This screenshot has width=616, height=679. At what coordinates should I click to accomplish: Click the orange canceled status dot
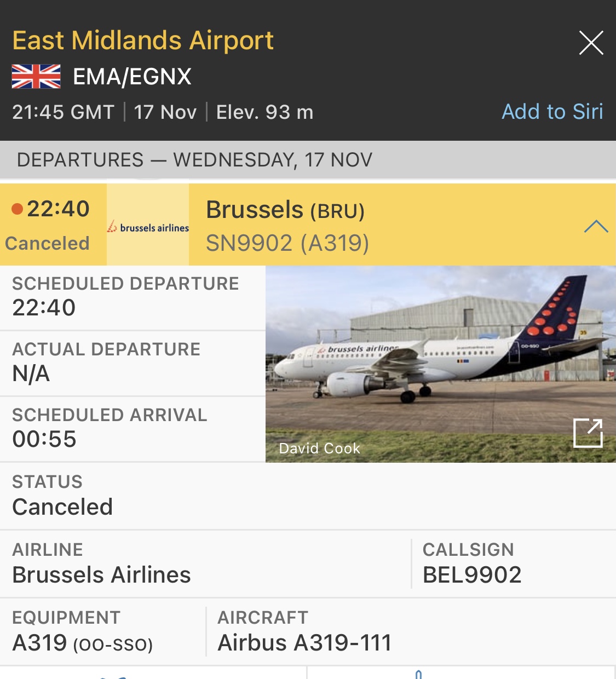(17, 209)
